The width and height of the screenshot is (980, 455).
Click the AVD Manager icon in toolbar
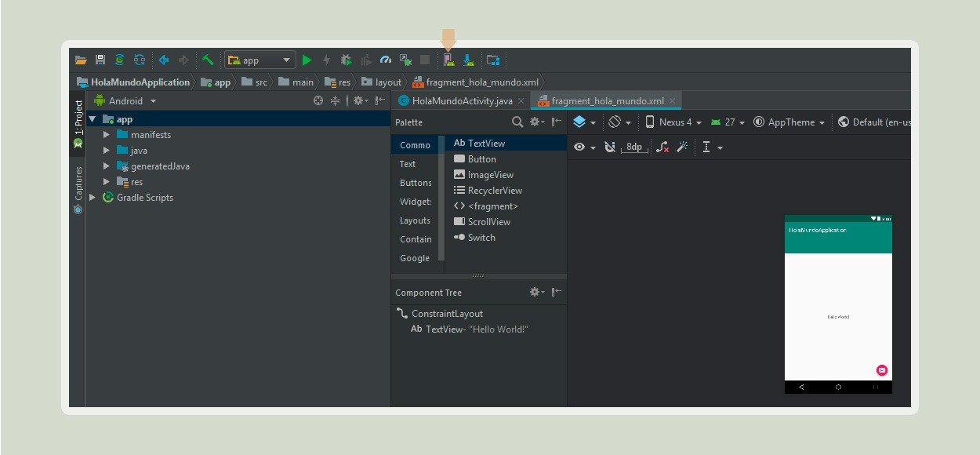point(448,60)
